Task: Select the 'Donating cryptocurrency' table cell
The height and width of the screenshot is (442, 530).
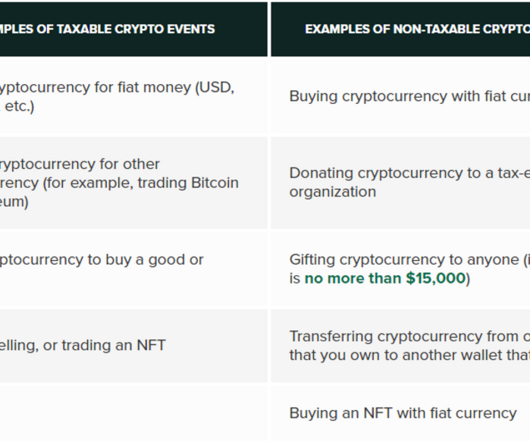Action: [x=401, y=183]
